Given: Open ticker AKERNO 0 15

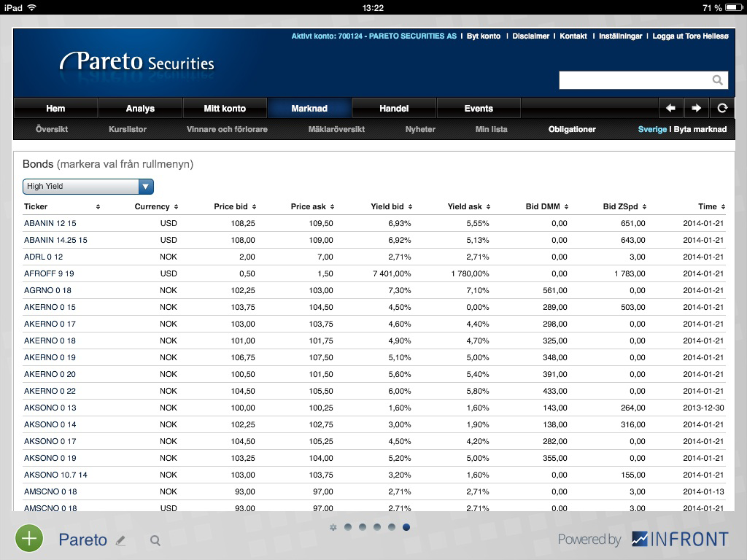Looking at the screenshot, I should (50, 307).
